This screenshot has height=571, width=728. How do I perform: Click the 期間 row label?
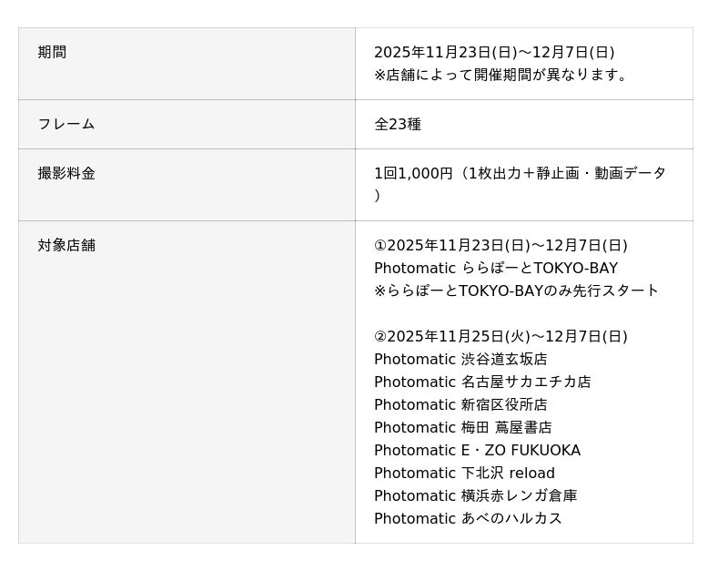[52, 53]
